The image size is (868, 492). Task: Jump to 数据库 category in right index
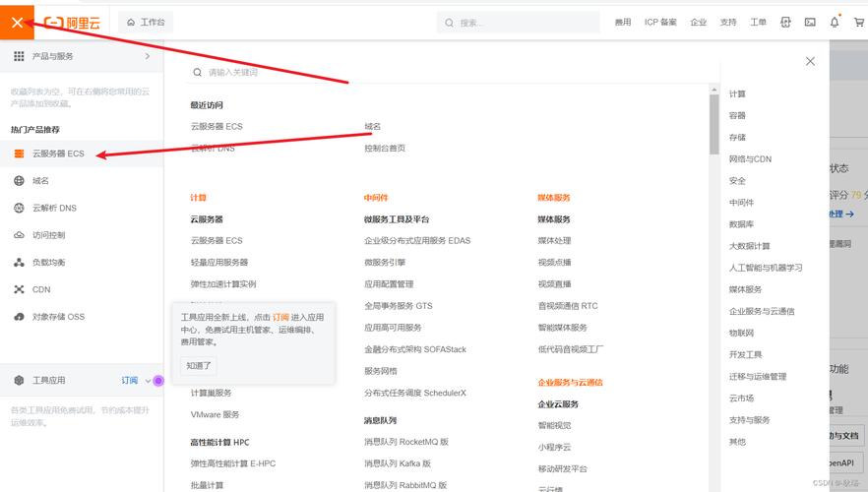click(x=741, y=224)
